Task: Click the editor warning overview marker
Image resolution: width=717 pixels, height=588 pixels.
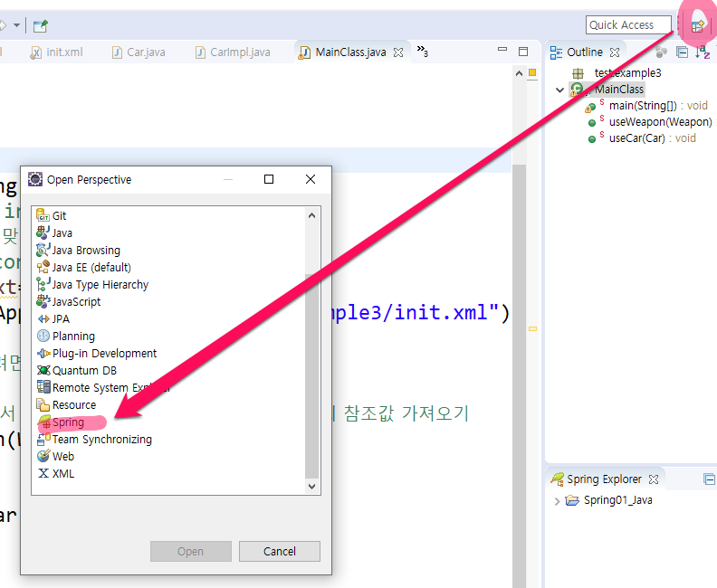Action: (532, 329)
